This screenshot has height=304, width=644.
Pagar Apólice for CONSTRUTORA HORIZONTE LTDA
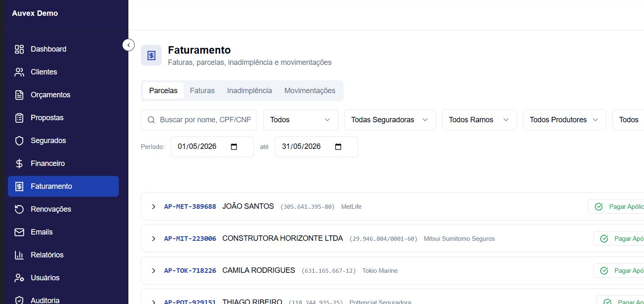(x=619, y=239)
